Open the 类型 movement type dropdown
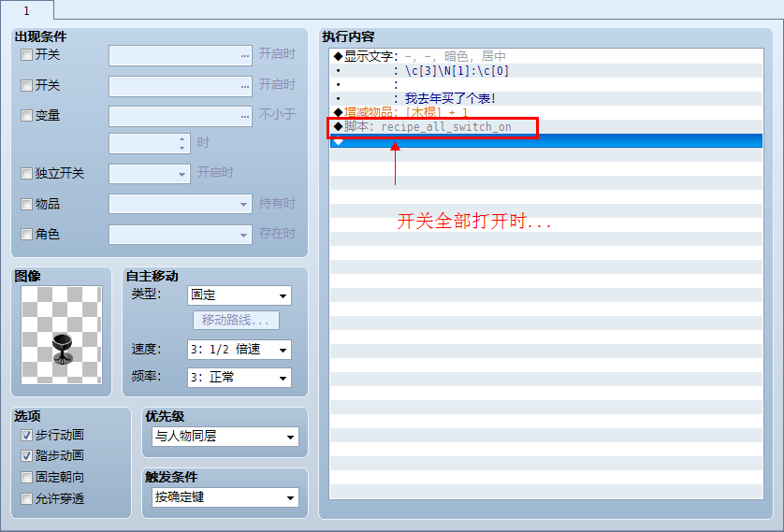784x532 pixels. [239, 295]
